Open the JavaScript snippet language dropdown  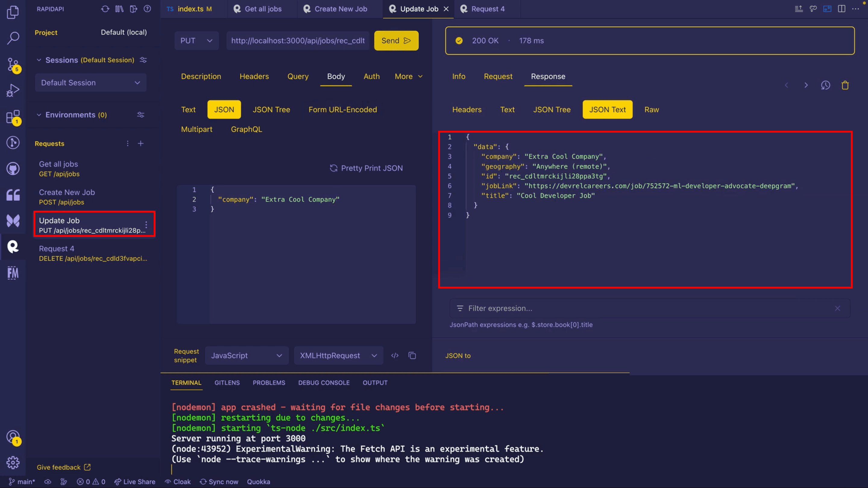[x=247, y=356]
